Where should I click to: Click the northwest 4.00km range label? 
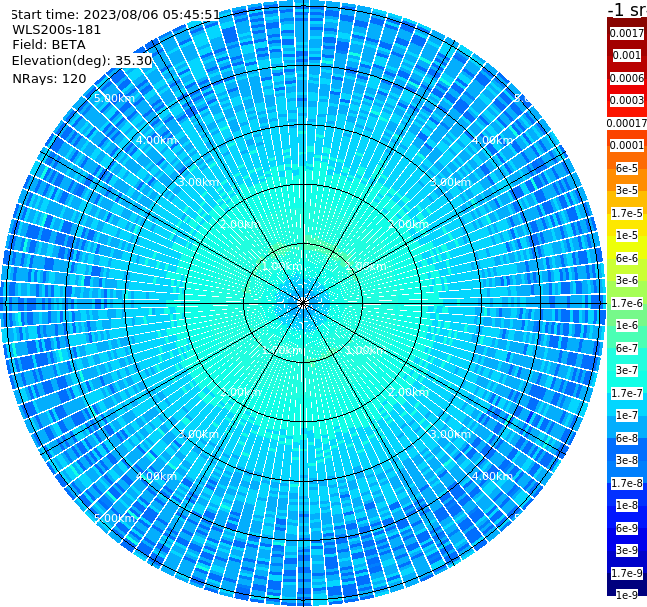tap(156, 140)
